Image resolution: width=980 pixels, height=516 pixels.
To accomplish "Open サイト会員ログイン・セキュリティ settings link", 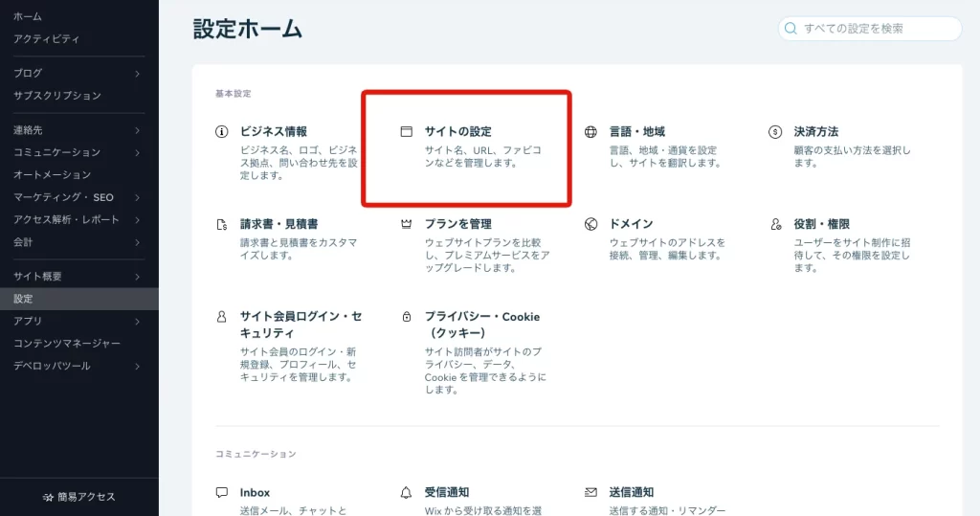I will 301,325.
